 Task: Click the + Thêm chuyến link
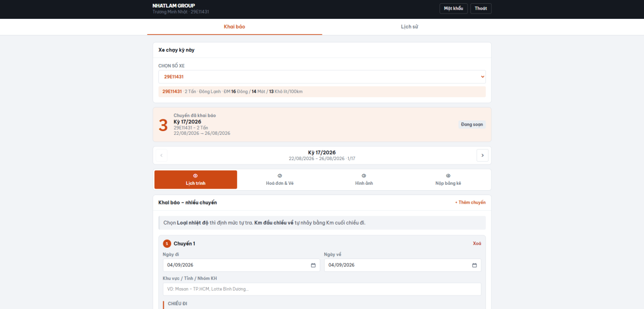click(470, 203)
